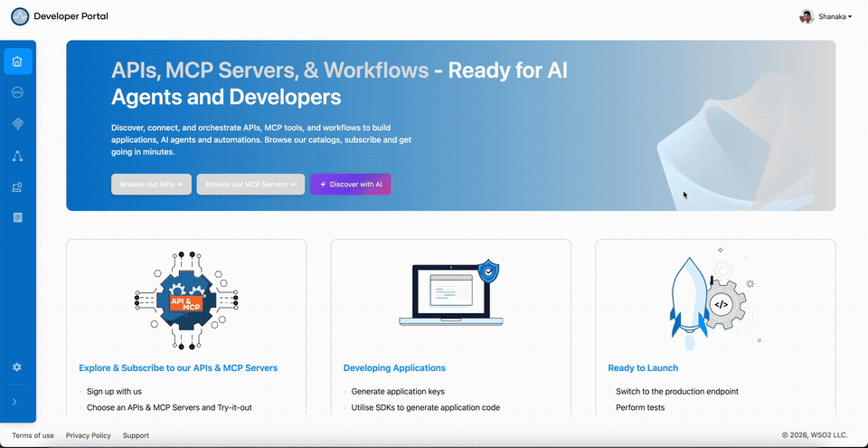Viewport: 868px width, 448px height.
Task: Click the Discover with AI button
Action: click(x=351, y=184)
